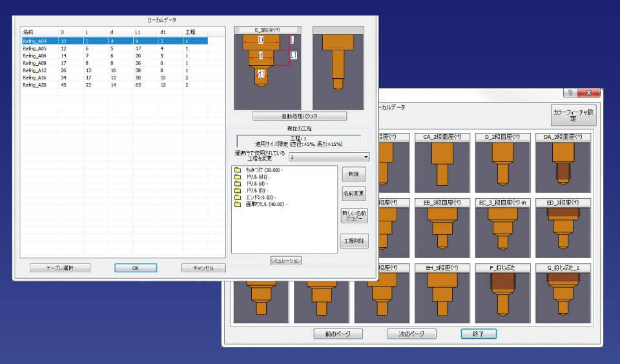The width and height of the screenshot is (620, 364).
Task: Click the E_3段座ぐり dimension diagram preview
Action: click(267, 68)
